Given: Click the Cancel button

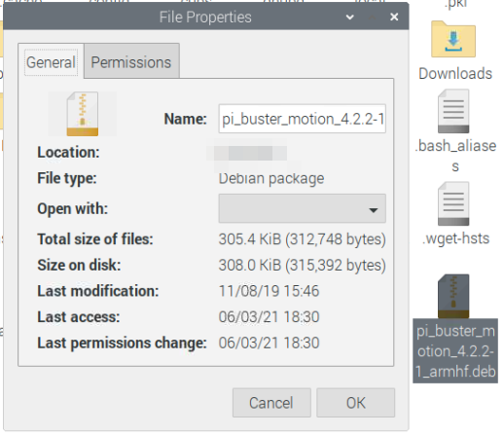Looking at the screenshot, I should 271,403.
